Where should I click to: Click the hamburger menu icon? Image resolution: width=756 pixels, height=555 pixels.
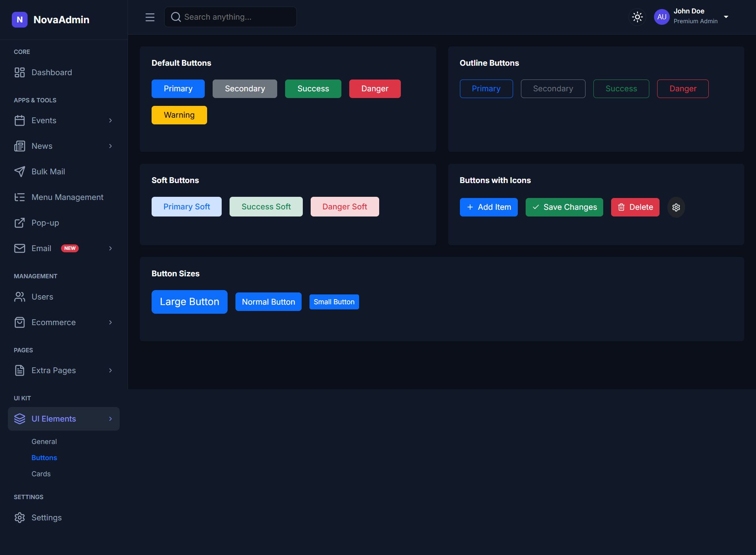[x=150, y=17]
